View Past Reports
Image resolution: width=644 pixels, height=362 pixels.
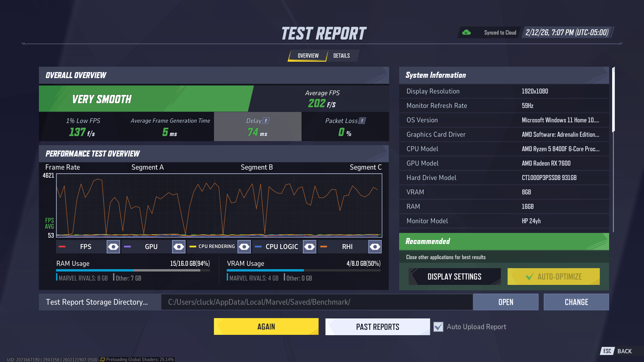click(378, 327)
